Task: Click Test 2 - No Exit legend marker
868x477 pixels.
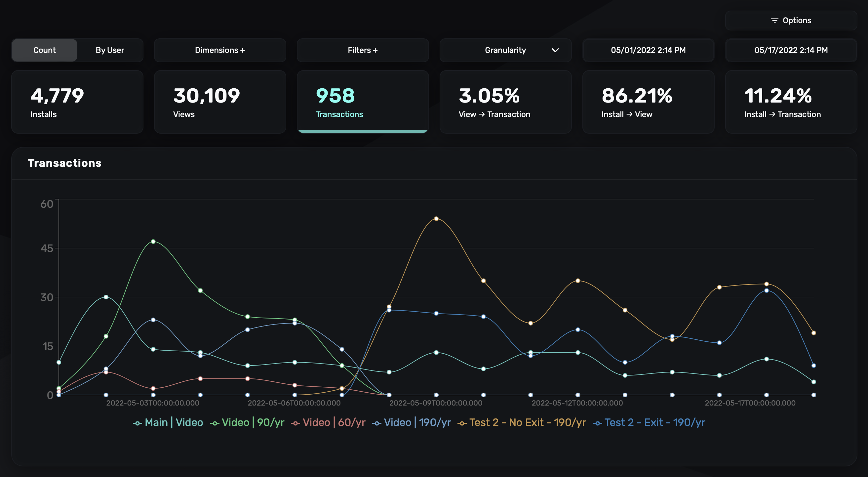Action: point(462,423)
